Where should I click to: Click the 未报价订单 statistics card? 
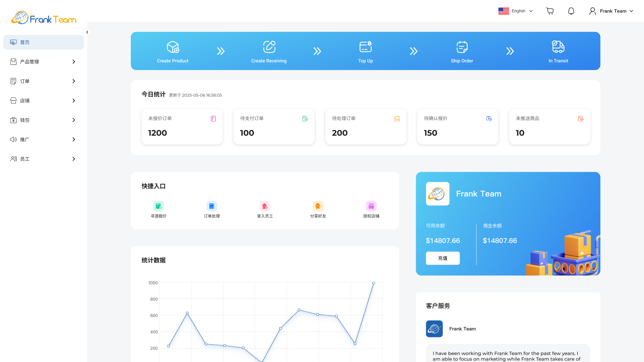coord(182,126)
